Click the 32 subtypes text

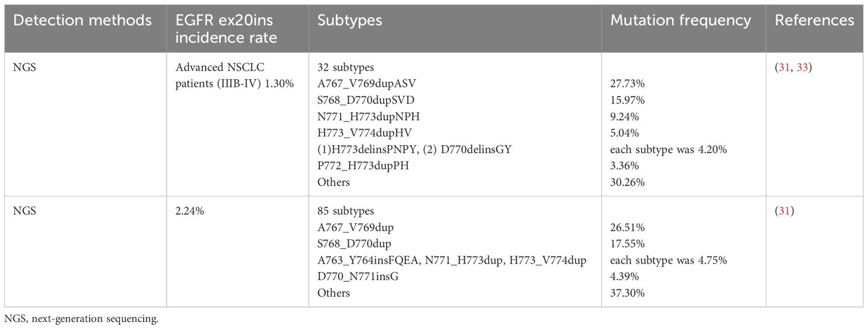[x=345, y=68]
